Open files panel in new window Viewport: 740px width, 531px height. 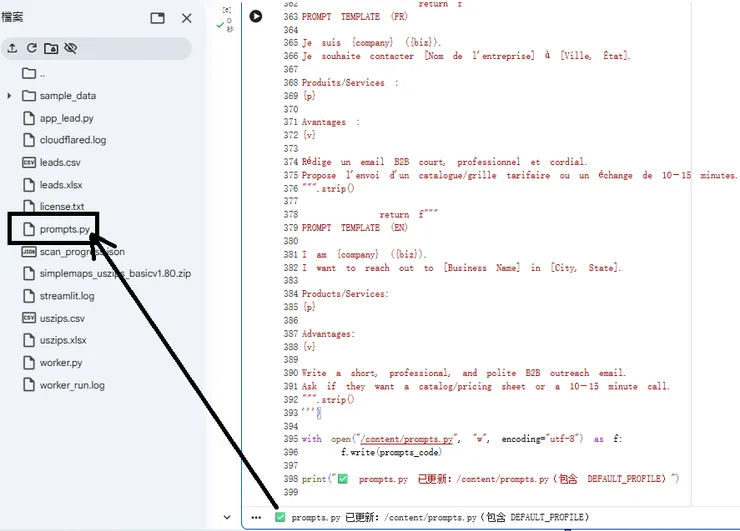157,18
